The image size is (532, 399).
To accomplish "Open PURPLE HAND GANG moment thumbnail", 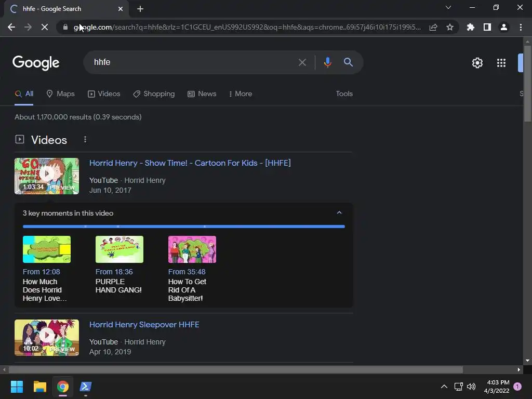I will 119,249.
